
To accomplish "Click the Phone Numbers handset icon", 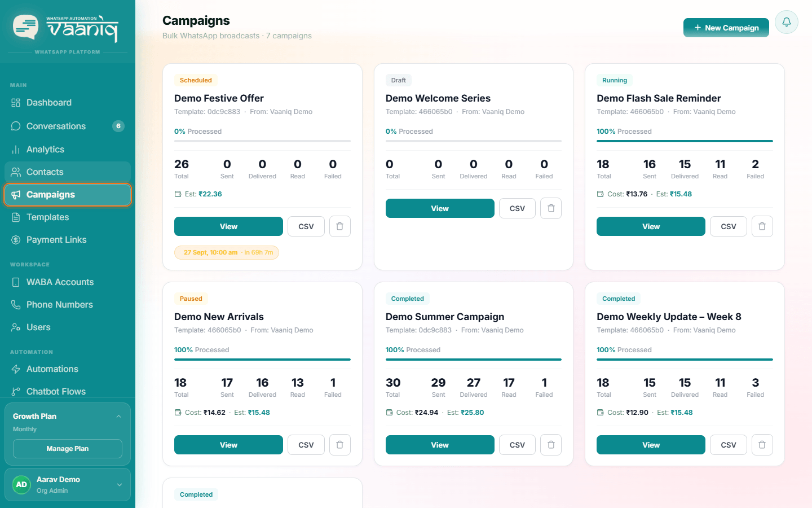I will pos(16,305).
